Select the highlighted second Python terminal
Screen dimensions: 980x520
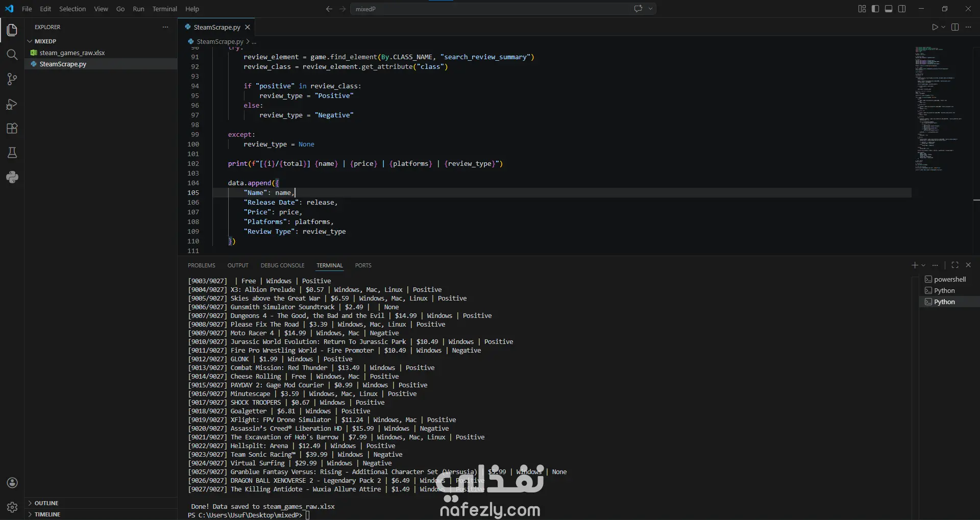tap(950, 302)
